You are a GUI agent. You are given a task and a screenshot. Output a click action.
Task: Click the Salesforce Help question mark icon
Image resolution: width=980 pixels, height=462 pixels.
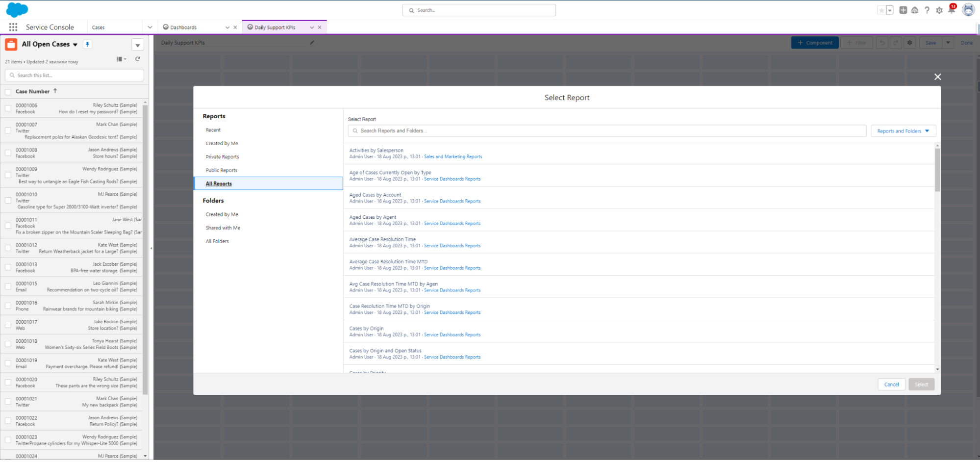pos(927,10)
